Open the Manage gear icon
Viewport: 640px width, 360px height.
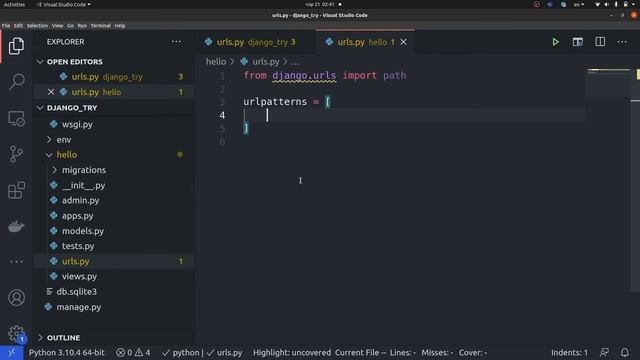pyautogui.click(x=16, y=333)
